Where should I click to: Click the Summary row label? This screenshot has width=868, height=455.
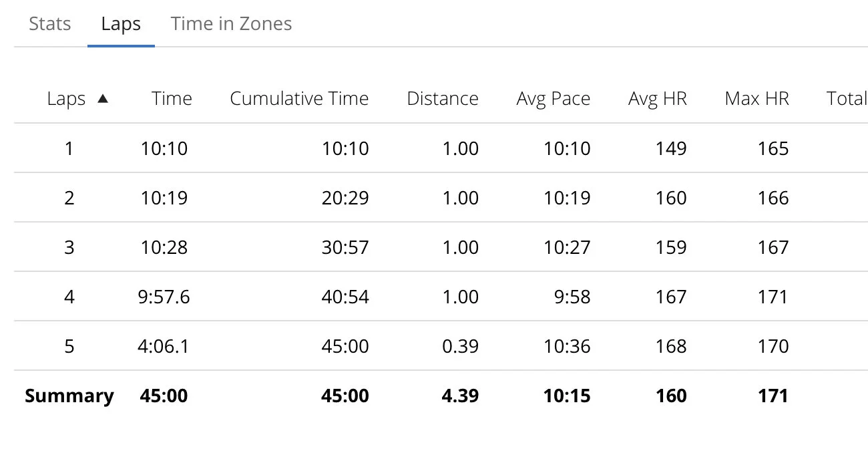tap(69, 396)
